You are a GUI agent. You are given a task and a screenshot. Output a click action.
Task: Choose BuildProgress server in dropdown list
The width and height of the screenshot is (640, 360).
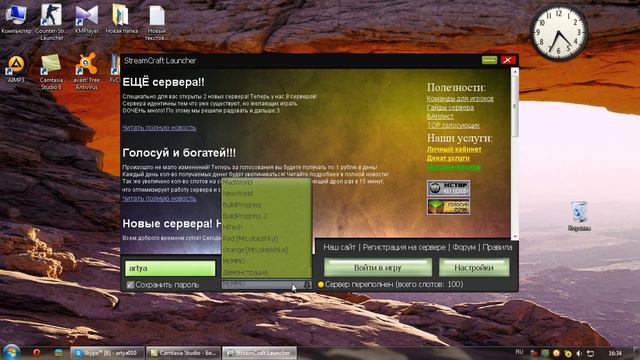pyautogui.click(x=266, y=205)
